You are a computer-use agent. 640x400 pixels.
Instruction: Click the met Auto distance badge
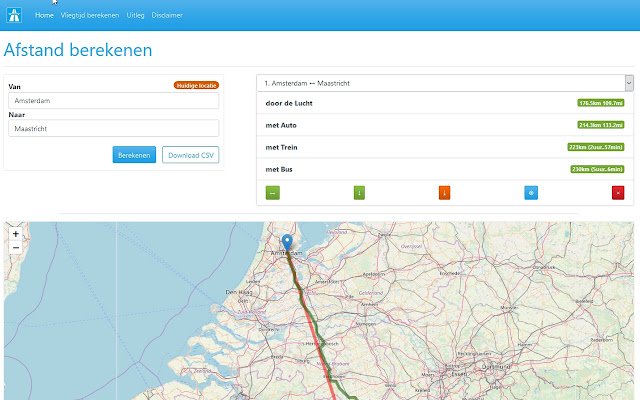coord(601,125)
